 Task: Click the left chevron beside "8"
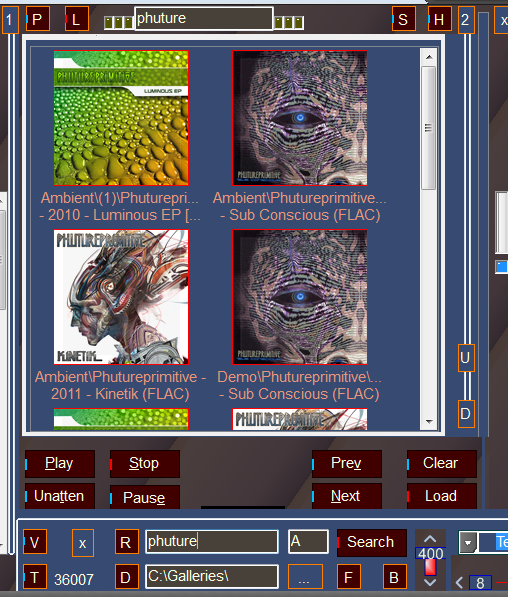coord(460,583)
